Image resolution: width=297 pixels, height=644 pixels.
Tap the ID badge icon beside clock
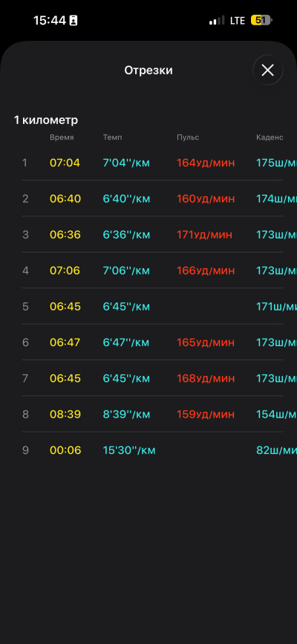pyautogui.click(x=74, y=21)
